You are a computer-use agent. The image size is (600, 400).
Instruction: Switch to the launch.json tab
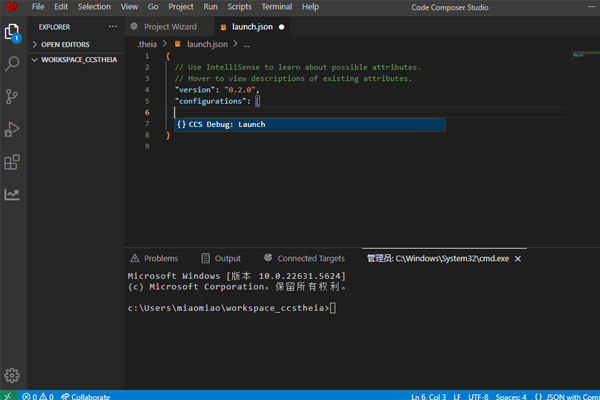click(x=252, y=26)
